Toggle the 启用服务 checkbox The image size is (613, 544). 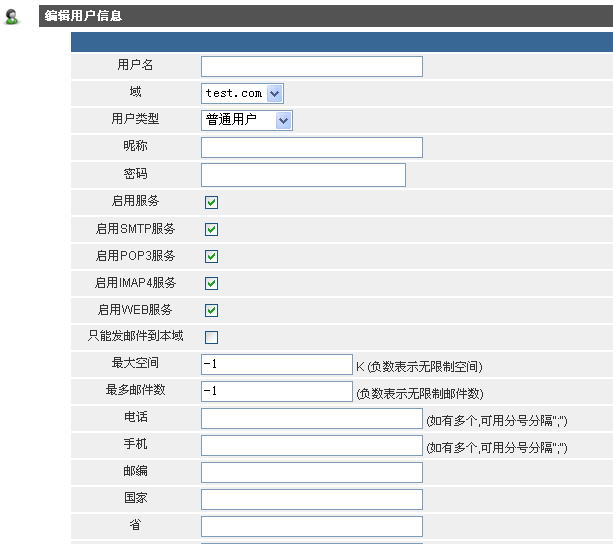(x=211, y=202)
